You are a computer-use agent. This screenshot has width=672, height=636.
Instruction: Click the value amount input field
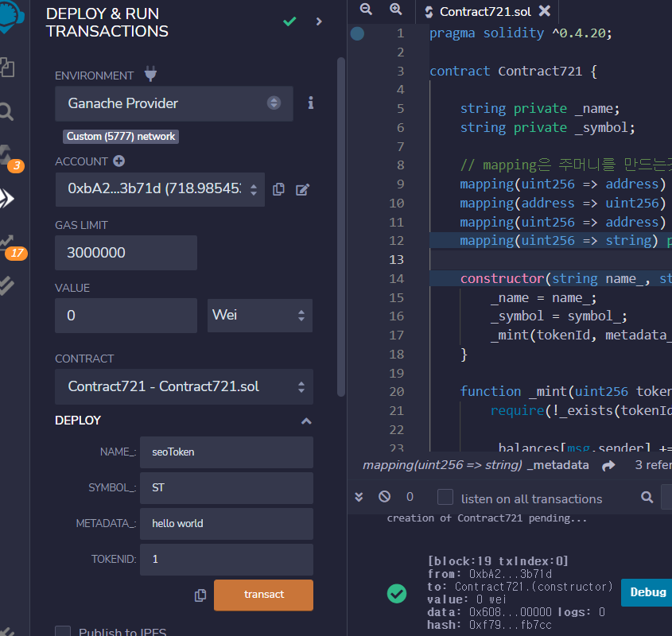coord(126,316)
